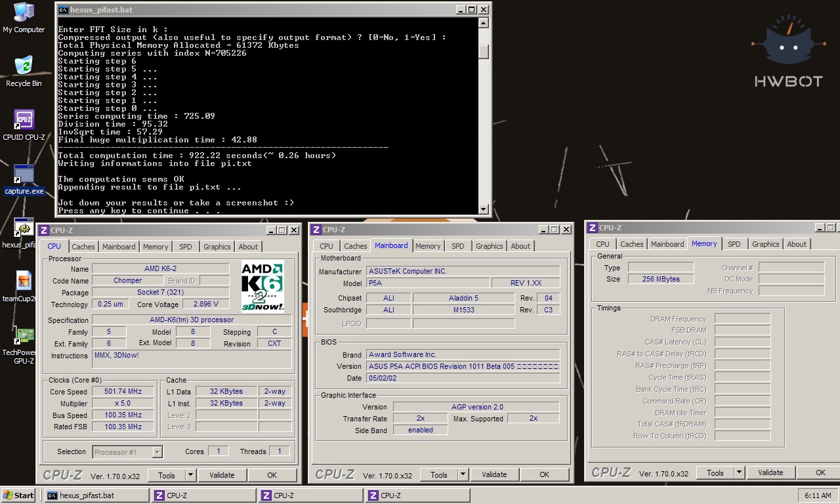Click the console scrollbar thumb
Screen dimensions: 840x504
click(x=484, y=51)
